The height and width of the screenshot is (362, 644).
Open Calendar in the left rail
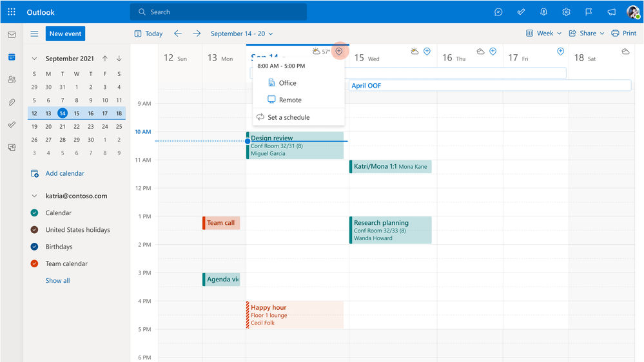(x=12, y=57)
